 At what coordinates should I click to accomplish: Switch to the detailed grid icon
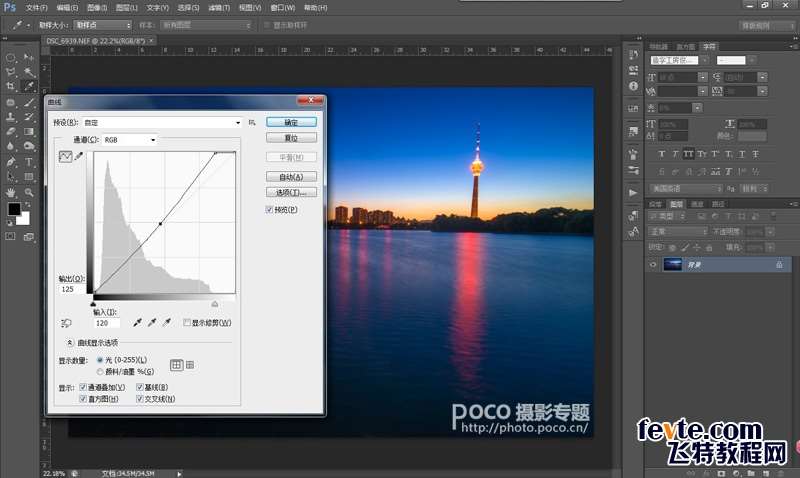[x=190, y=365]
